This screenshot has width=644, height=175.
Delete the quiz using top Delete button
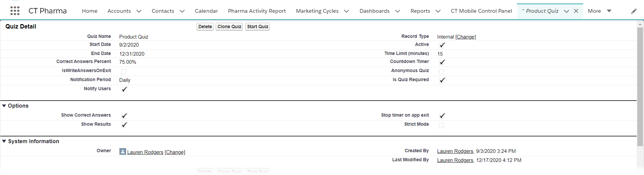[205, 26]
